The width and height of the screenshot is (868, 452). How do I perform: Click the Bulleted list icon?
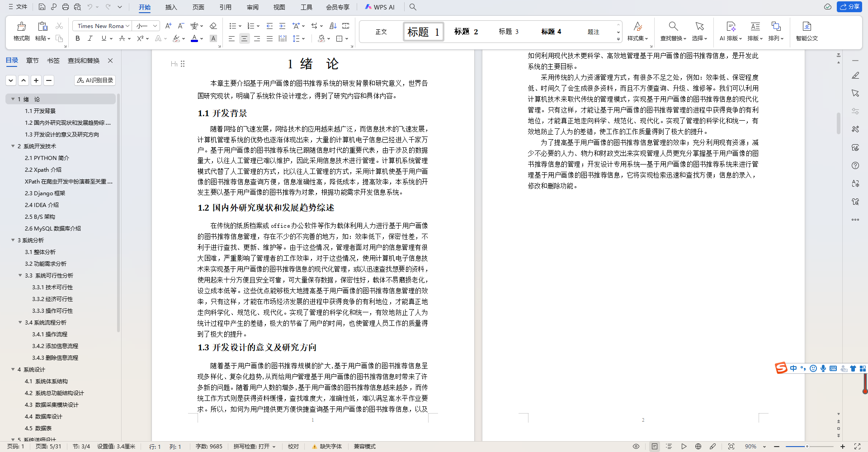tap(232, 26)
